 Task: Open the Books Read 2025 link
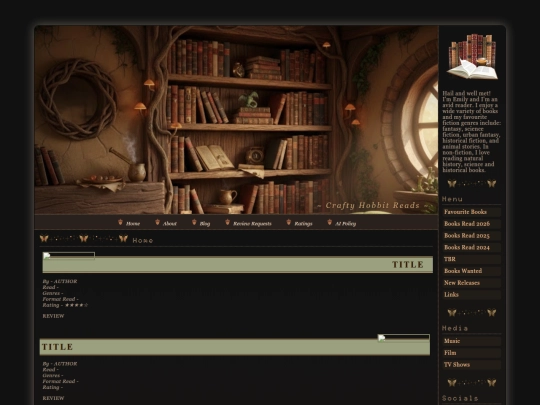tap(471, 236)
